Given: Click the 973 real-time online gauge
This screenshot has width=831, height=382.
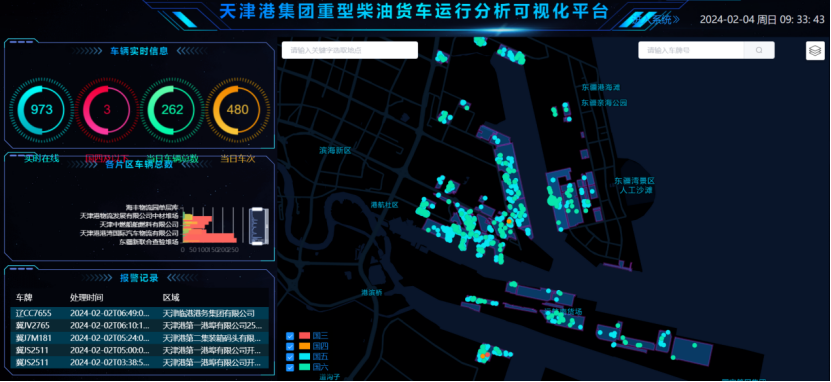Looking at the screenshot, I should pyautogui.click(x=41, y=110).
